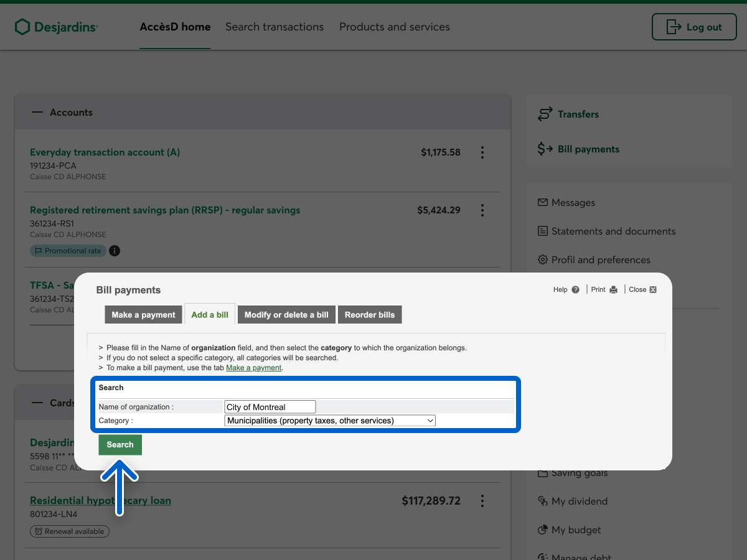
Task: Open options menu for Residential hypothecary loan
Action: [x=482, y=501]
